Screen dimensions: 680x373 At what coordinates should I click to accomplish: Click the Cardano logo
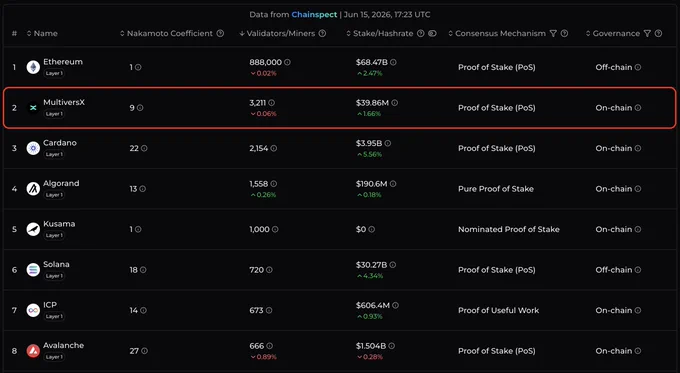pyautogui.click(x=33, y=148)
